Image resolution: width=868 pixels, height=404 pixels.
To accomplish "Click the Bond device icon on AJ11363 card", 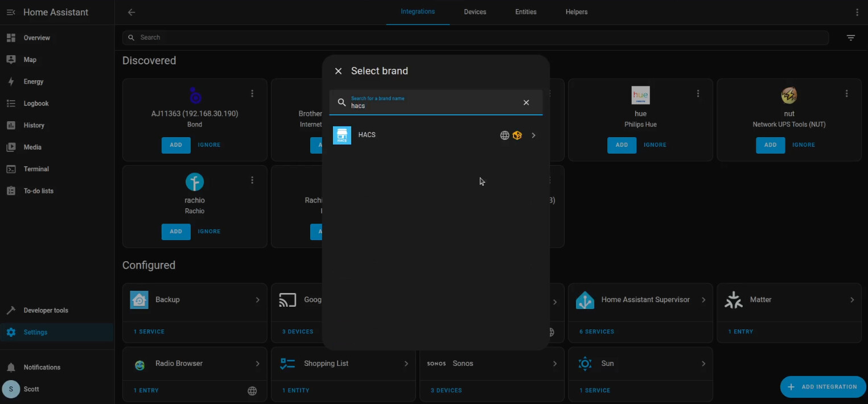I will (x=195, y=95).
